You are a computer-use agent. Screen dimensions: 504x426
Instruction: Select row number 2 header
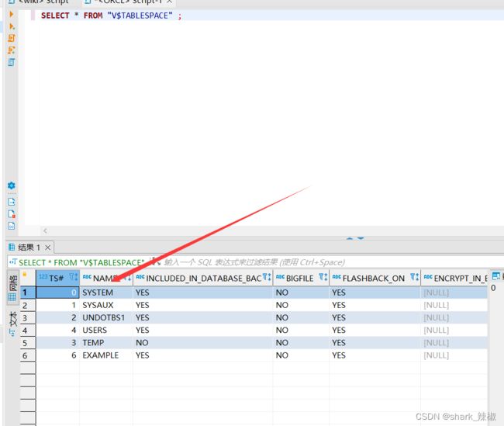28,305
